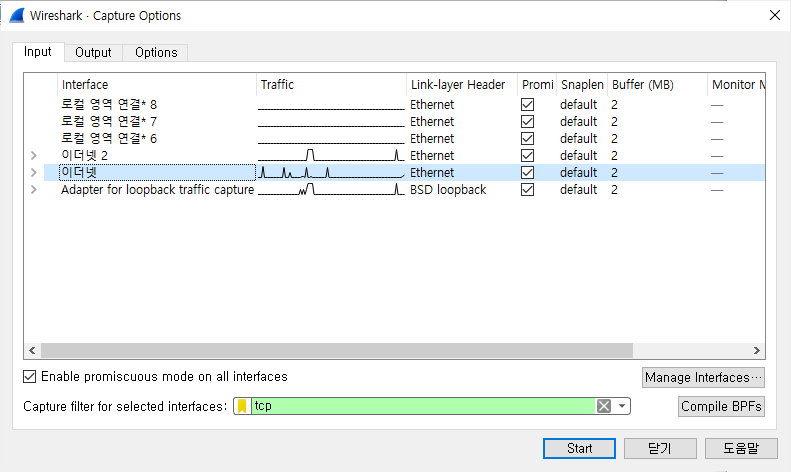The height and width of the screenshot is (472, 791).
Task: Click the yellow bookmark icon in capture filter
Action: tap(242, 406)
